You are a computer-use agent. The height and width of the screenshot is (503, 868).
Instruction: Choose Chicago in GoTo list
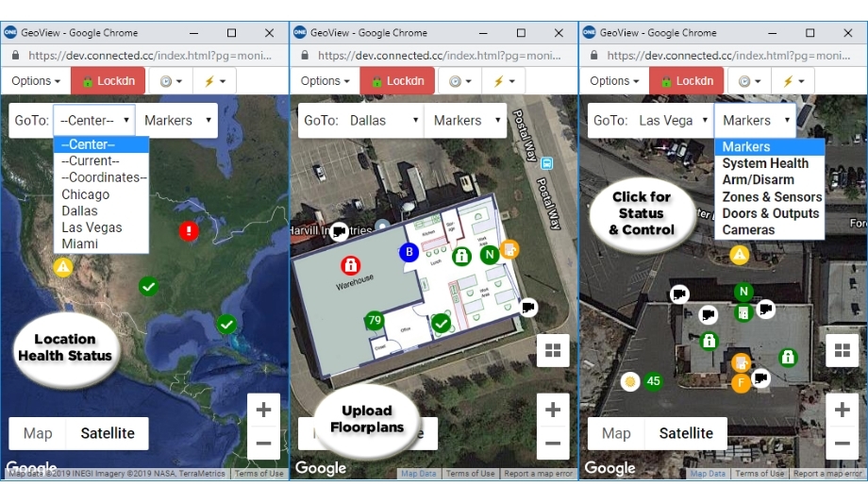click(101, 194)
